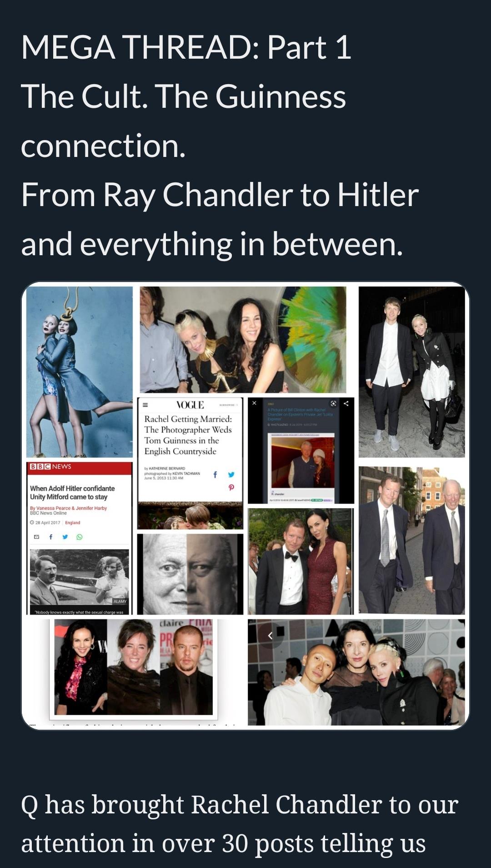Viewport: 491px width, 868px height.
Task: Open the split black-and-white face portrait
Action: tap(190, 574)
